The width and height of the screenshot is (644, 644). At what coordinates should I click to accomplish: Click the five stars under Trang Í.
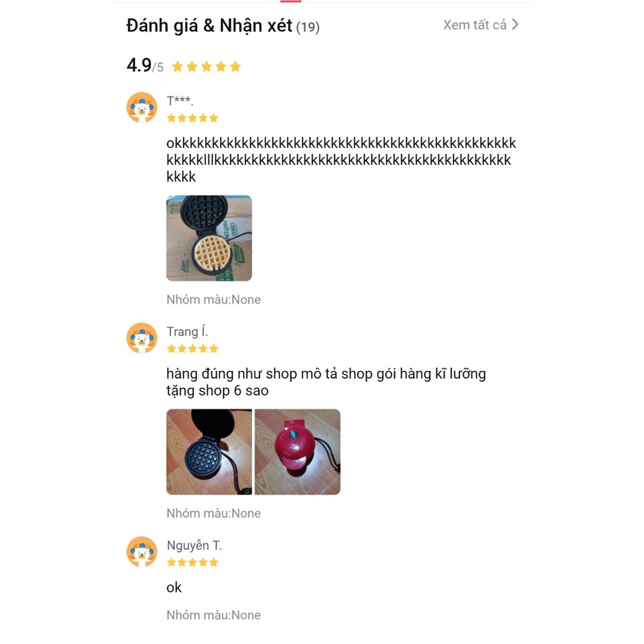tap(192, 349)
